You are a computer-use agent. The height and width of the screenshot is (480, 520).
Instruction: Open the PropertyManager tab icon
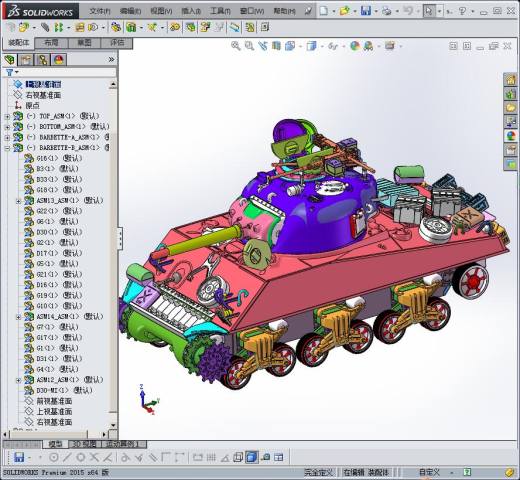click(x=26, y=60)
